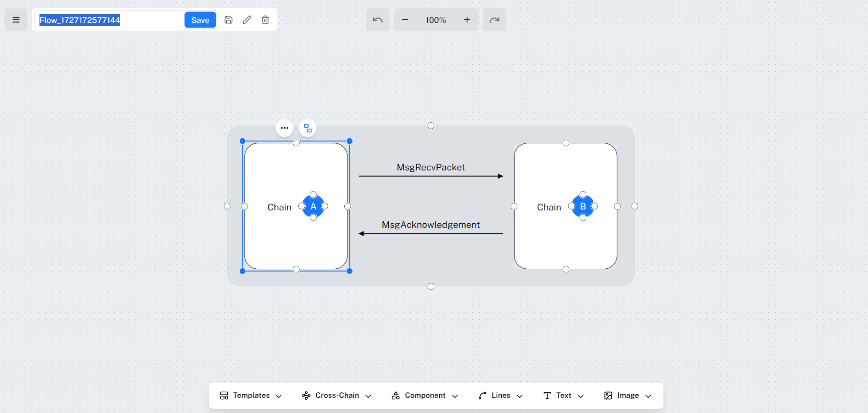Open the Image dropdown
The image size is (868, 413).
coord(627,396)
